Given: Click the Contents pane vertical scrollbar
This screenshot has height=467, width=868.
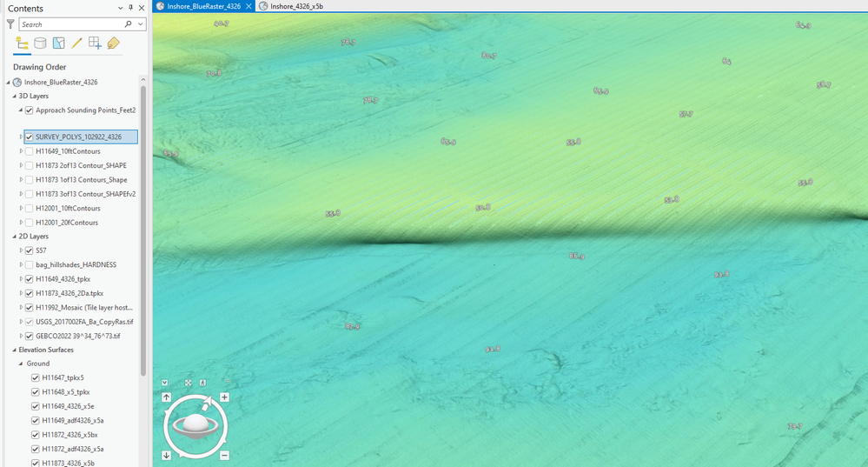Looking at the screenshot, I should pyautogui.click(x=143, y=230).
